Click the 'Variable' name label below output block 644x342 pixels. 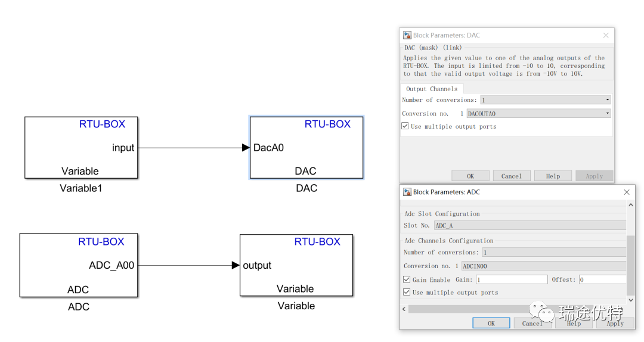(296, 306)
